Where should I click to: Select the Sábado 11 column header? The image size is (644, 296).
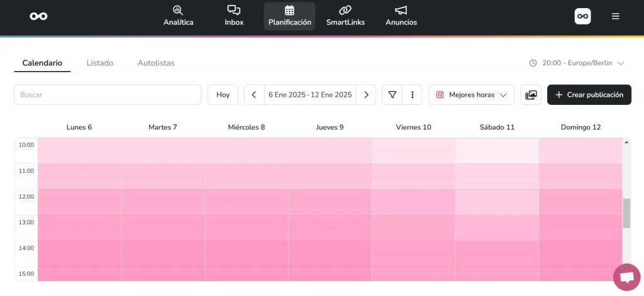pos(497,127)
